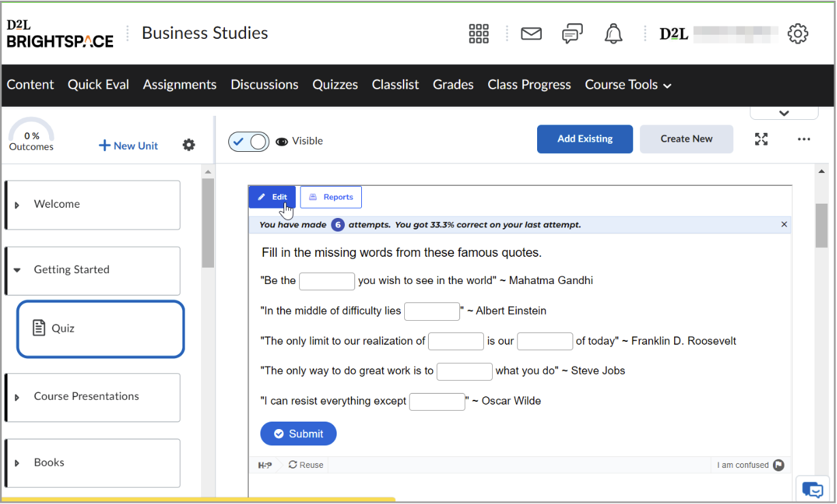
Task: Open the notification bell alerts
Action: click(x=613, y=33)
